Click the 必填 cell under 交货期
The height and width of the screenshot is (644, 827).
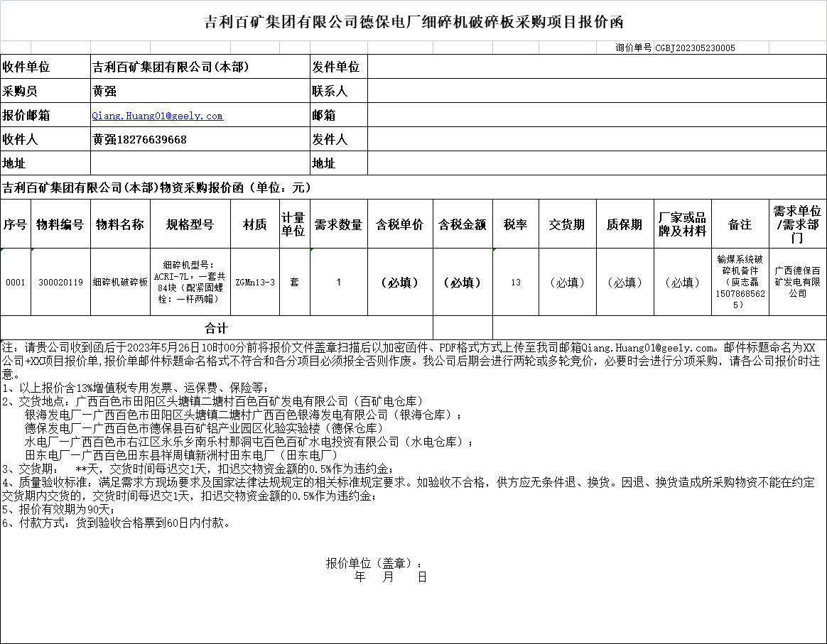(568, 282)
